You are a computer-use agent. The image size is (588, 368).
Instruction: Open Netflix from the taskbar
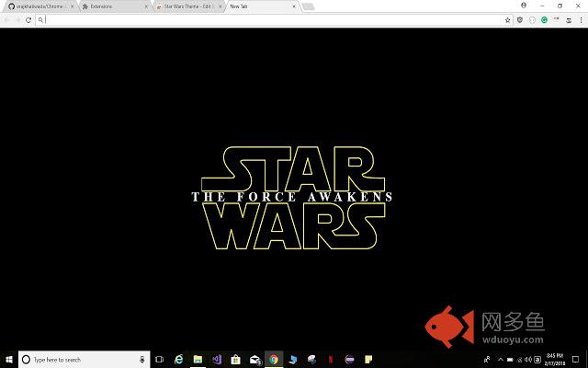click(x=331, y=359)
